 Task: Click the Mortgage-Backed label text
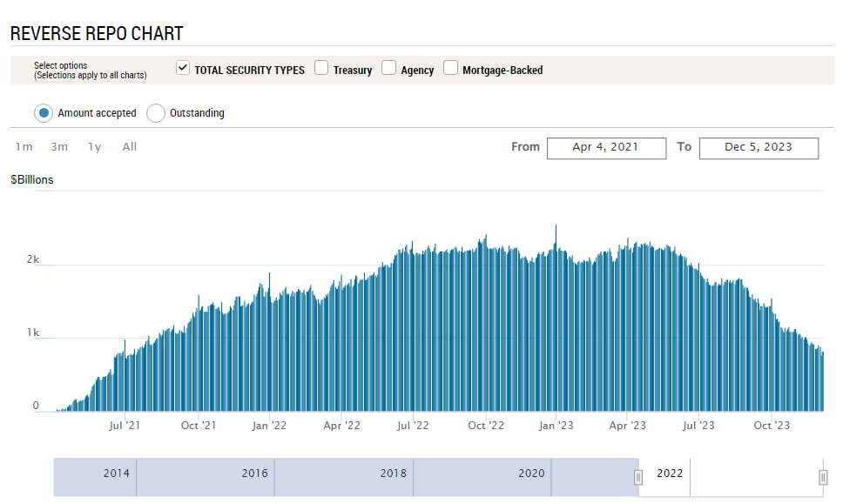coord(502,71)
